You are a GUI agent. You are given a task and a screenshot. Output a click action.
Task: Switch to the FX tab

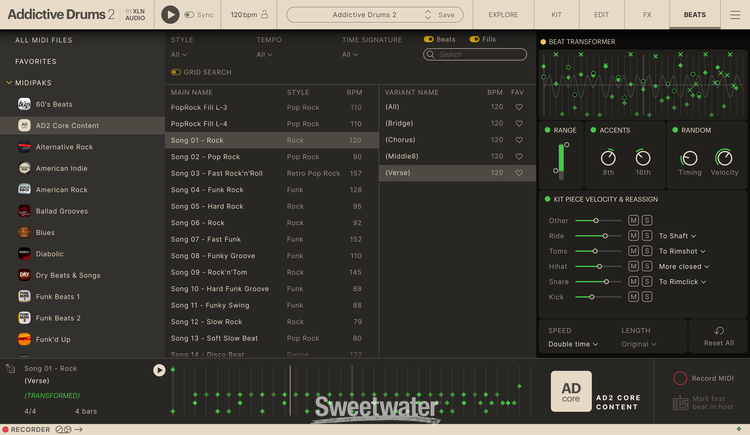(x=647, y=15)
